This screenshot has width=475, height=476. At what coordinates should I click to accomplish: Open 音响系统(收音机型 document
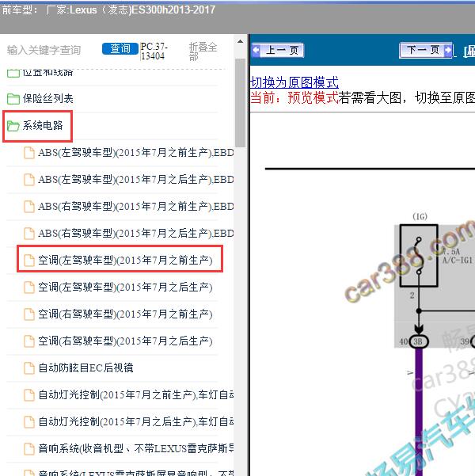(135, 448)
